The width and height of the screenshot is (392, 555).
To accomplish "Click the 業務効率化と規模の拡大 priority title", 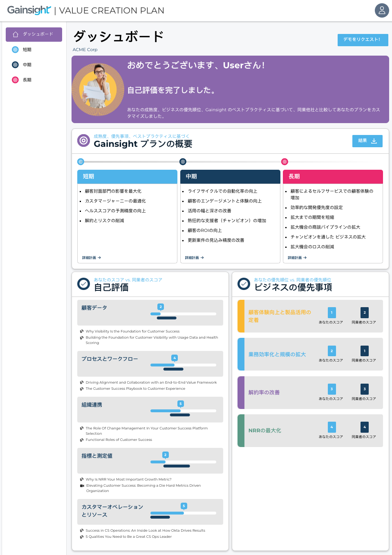I will click(277, 354).
